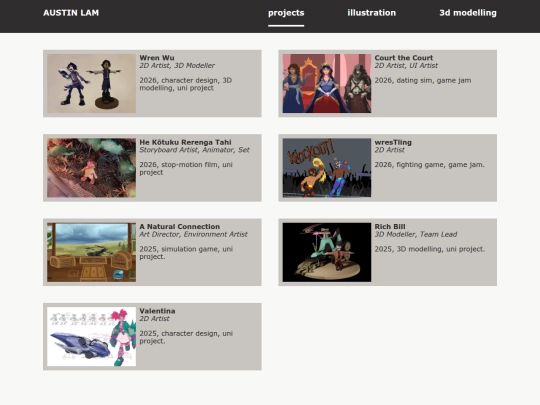Click '2026, character design, 3D modelling' text
Screen dimensions: 540x405
pos(186,84)
